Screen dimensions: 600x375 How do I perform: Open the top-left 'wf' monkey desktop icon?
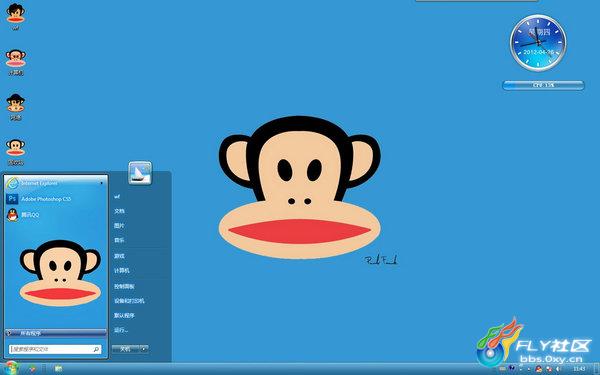click(15, 16)
